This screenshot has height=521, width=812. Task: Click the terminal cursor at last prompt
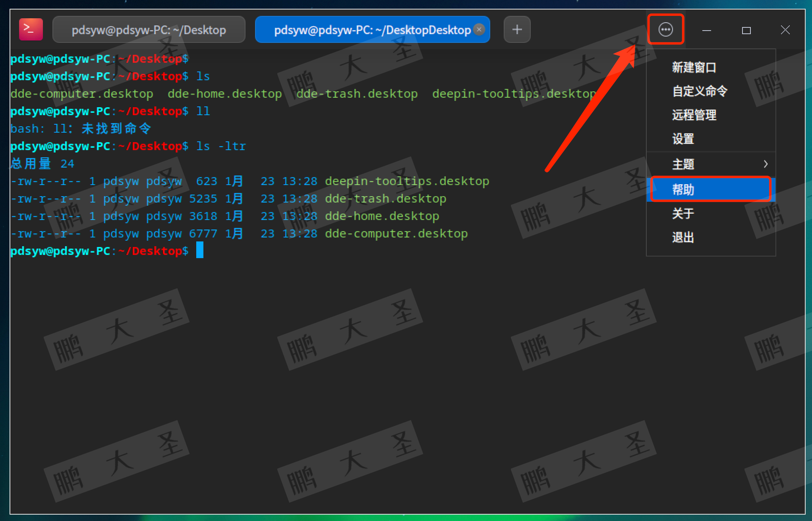(200, 251)
